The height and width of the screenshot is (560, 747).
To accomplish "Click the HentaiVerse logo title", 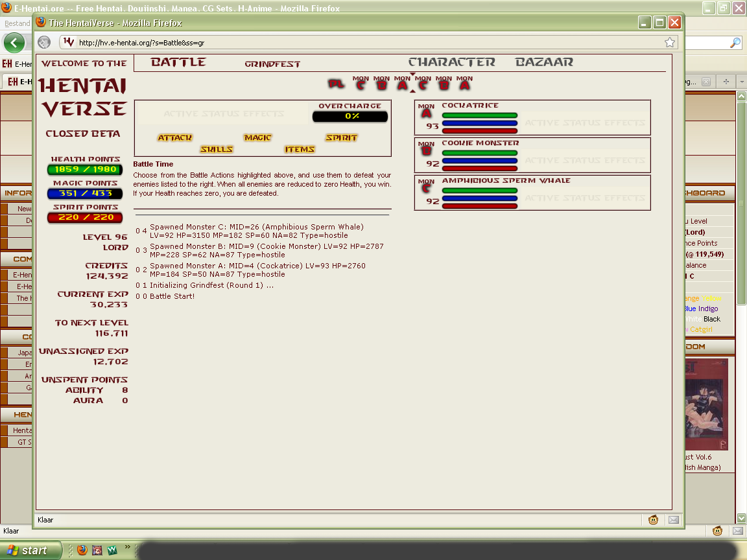I will click(84, 98).
